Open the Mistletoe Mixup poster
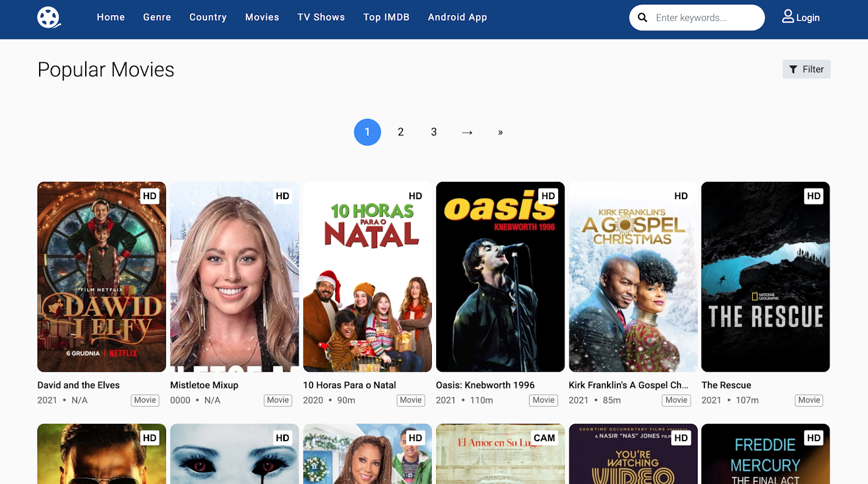The image size is (868, 484). [x=234, y=277]
